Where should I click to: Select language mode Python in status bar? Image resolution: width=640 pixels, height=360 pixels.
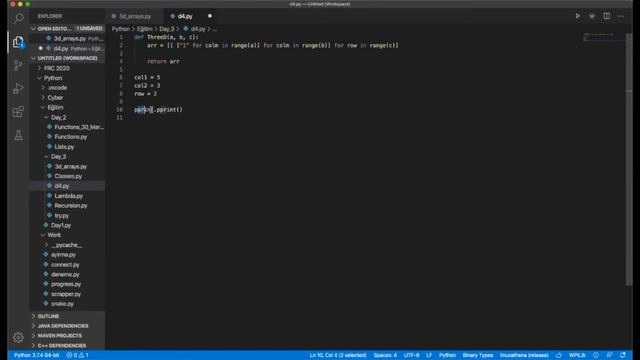[447, 355]
